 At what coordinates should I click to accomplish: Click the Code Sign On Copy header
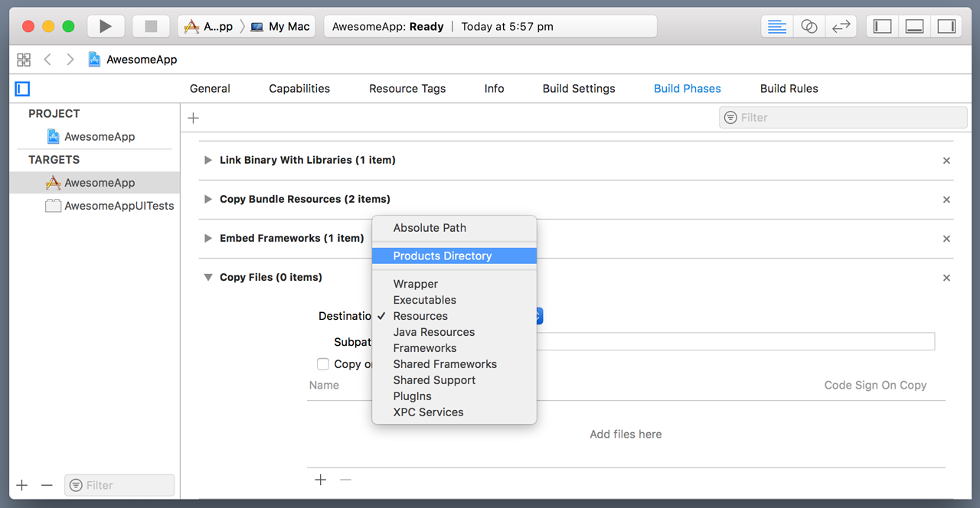(x=875, y=385)
